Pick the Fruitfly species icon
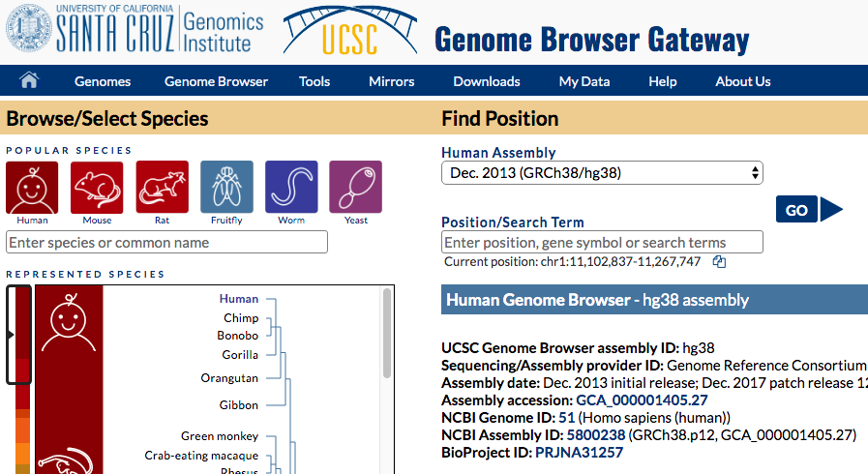The image size is (868, 474). [x=227, y=187]
